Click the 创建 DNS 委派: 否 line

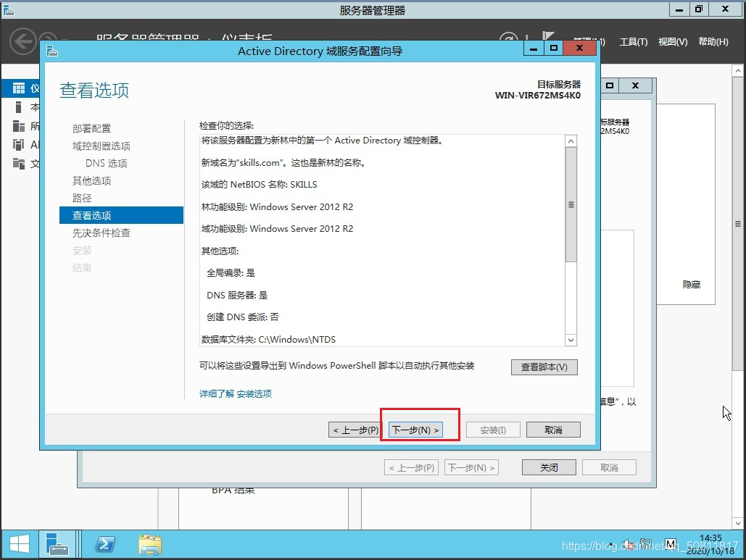243,317
